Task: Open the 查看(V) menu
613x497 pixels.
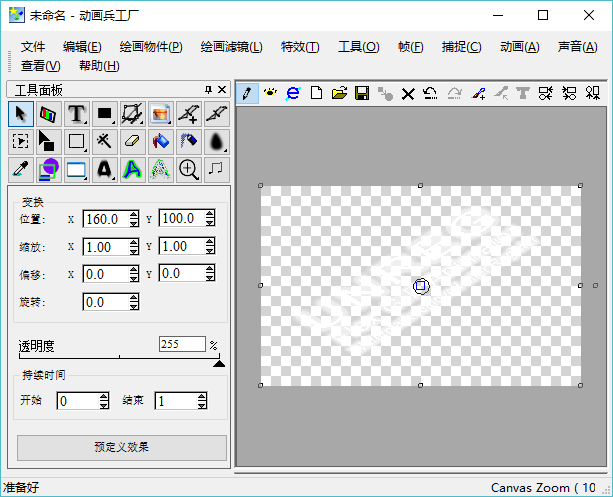Action: (41, 66)
